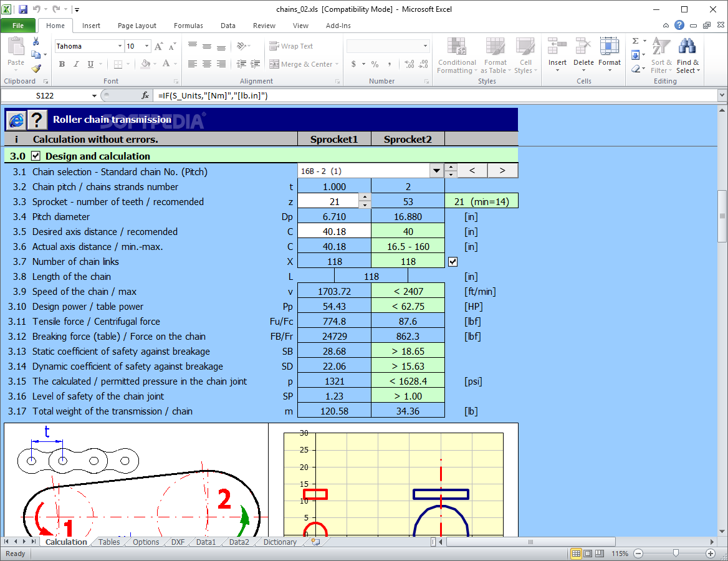The width and height of the screenshot is (728, 561).
Task: Click Decrease Decimal icon
Action: coord(423,64)
